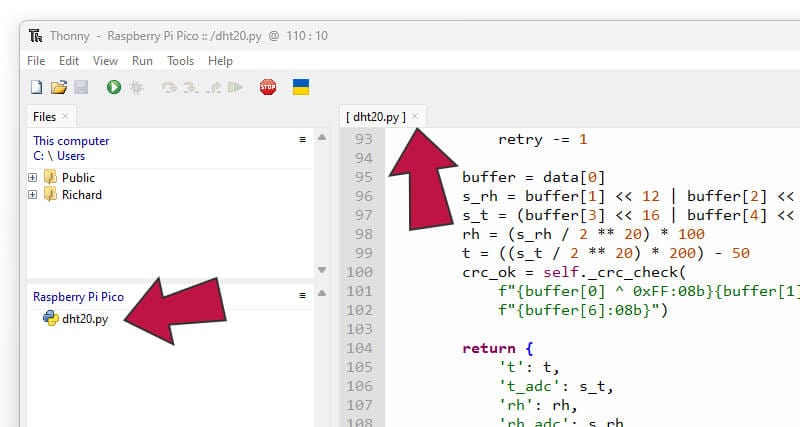Click scroll up arrow in This computer pane
The height and width of the screenshot is (427, 800).
pos(322,137)
